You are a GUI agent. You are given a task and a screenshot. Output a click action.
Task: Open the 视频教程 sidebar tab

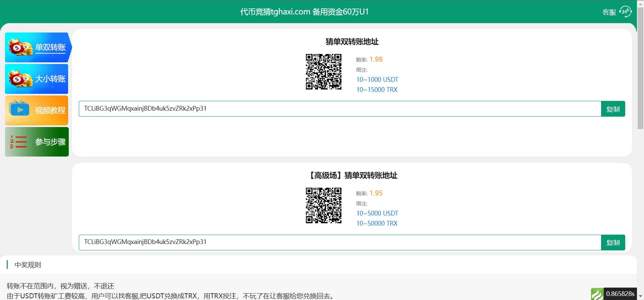tap(37, 111)
